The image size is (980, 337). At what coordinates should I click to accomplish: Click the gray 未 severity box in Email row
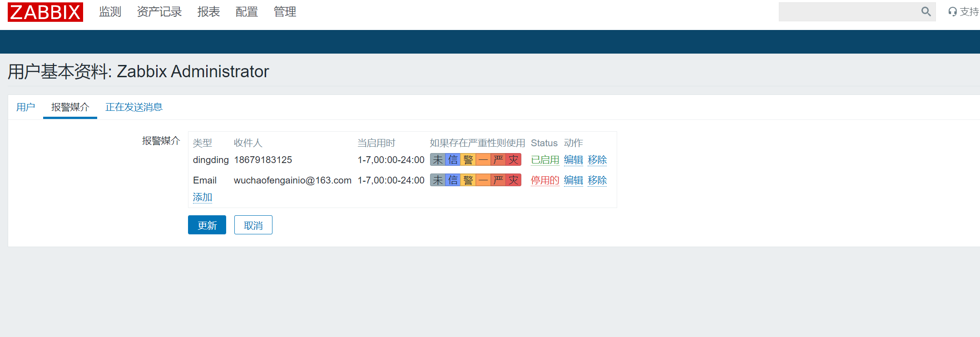[438, 180]
